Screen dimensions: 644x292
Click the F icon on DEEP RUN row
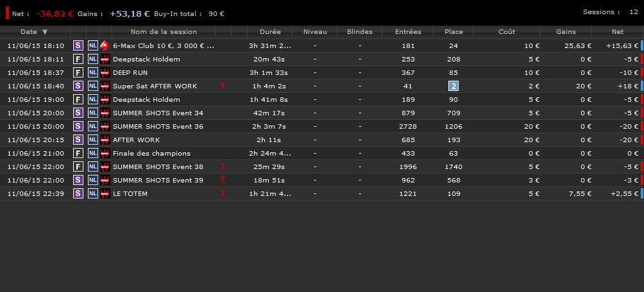[78, 72]
